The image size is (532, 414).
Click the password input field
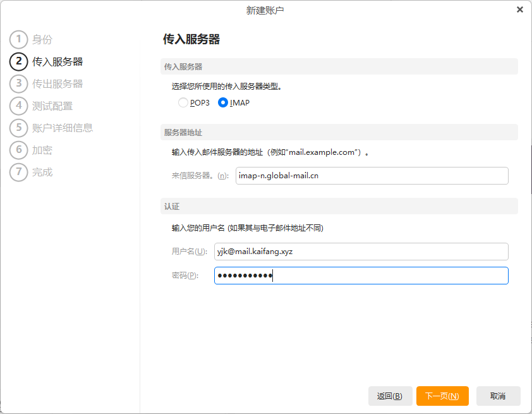coord(361,276)
